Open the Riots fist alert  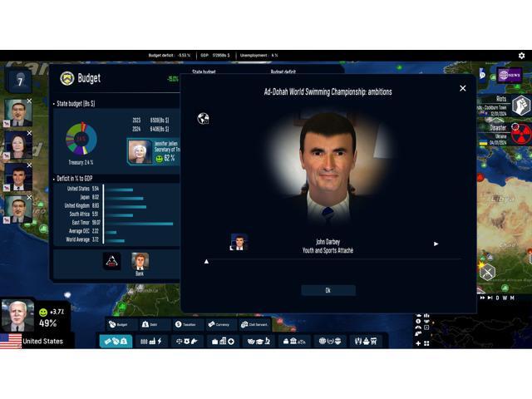pyautogui.click(x=521, y=106)
